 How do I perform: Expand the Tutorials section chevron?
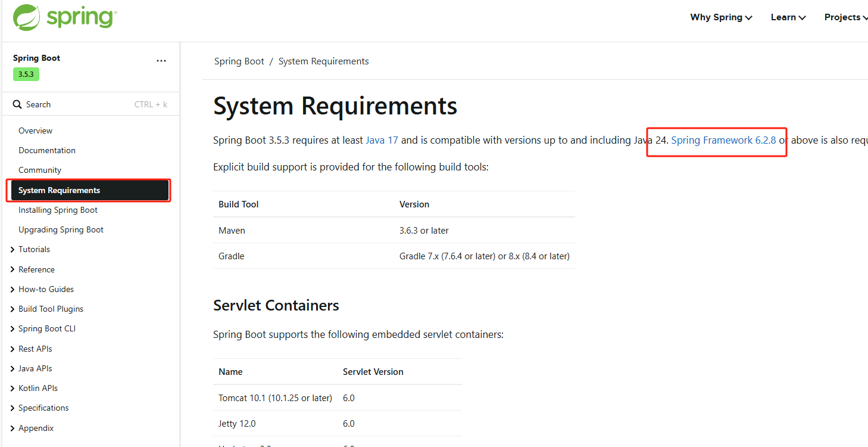click(x=13, y=250)
